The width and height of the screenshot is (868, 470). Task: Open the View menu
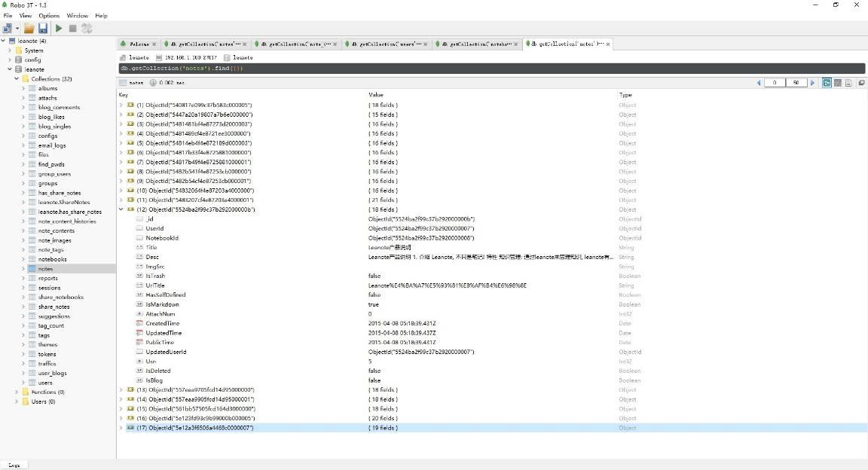pyautogui.click(x=26, y=16)
